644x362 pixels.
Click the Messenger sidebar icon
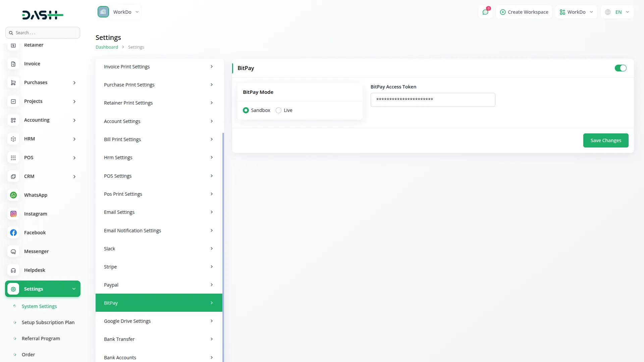point(13,251)
